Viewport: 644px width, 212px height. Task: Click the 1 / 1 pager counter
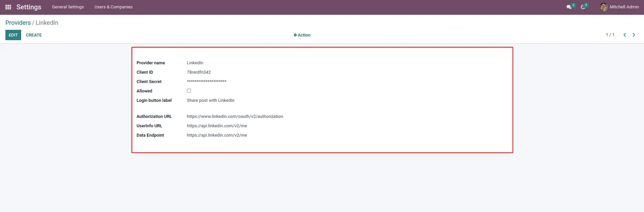[610, 35]
